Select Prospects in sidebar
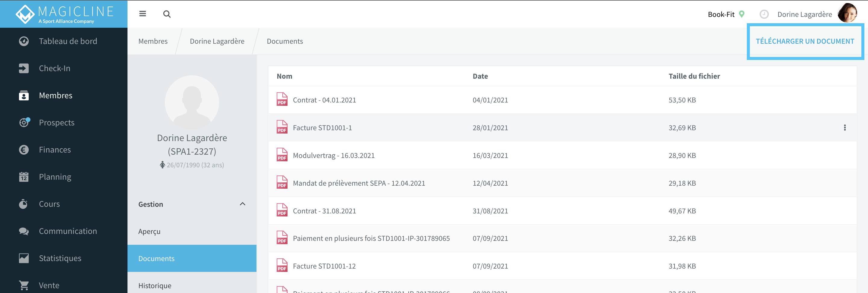This screenshot has width=868, height=293. (57, 122)
